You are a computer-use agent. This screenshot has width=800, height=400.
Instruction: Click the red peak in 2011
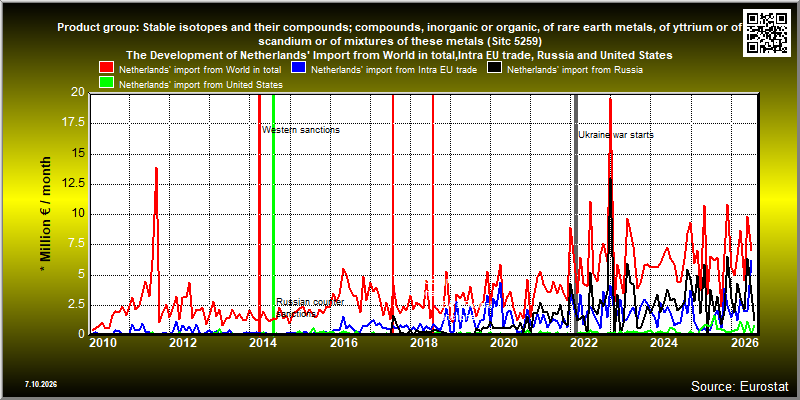[156, 169]
